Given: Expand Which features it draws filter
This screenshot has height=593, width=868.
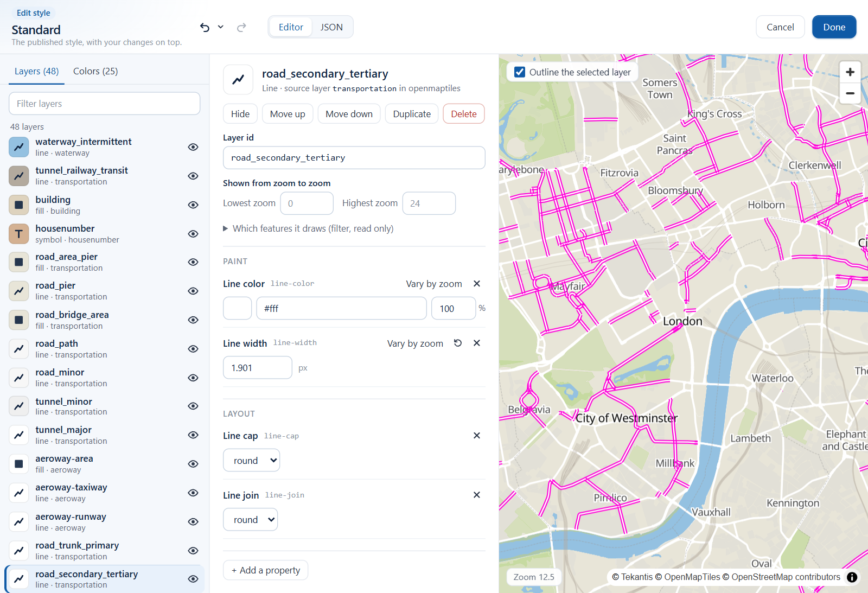Looking at the screenshot, I should (x=308, y=228).
